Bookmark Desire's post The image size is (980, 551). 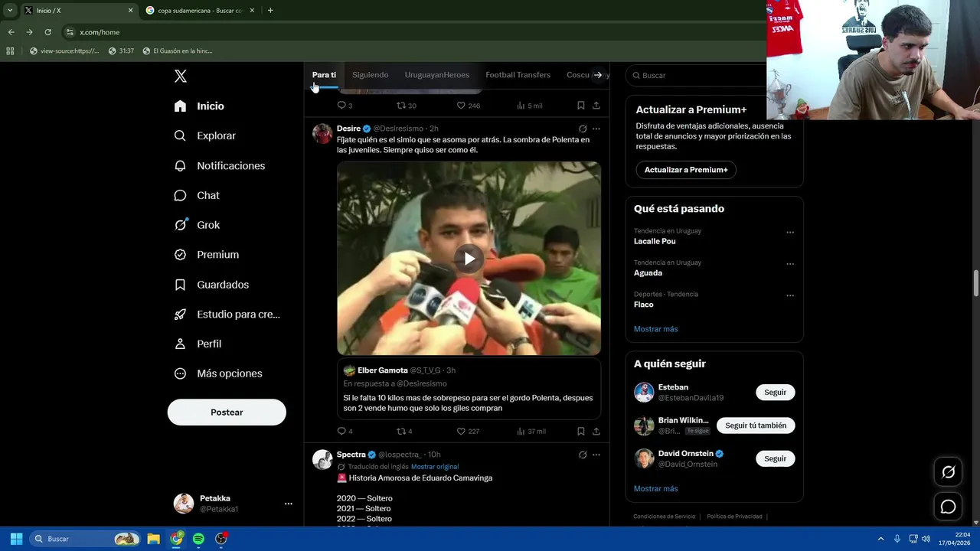pyautogui.click(x=581, y=432)
